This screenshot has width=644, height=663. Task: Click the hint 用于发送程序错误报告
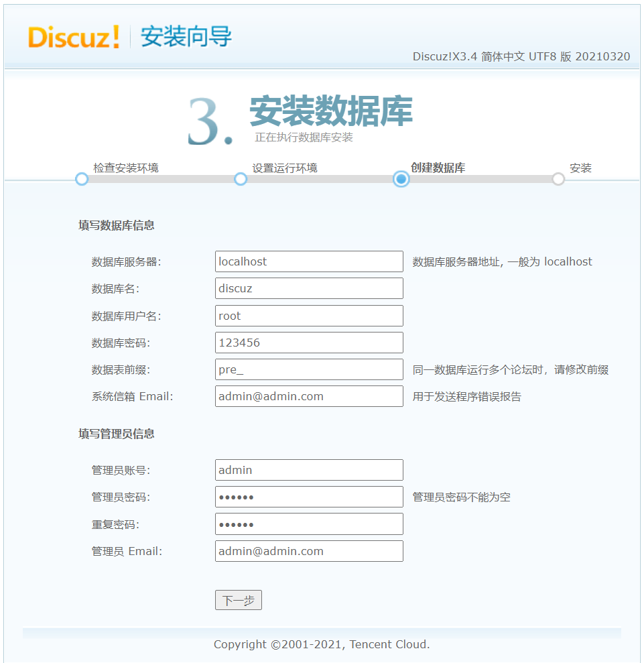[x=466, y=397]
